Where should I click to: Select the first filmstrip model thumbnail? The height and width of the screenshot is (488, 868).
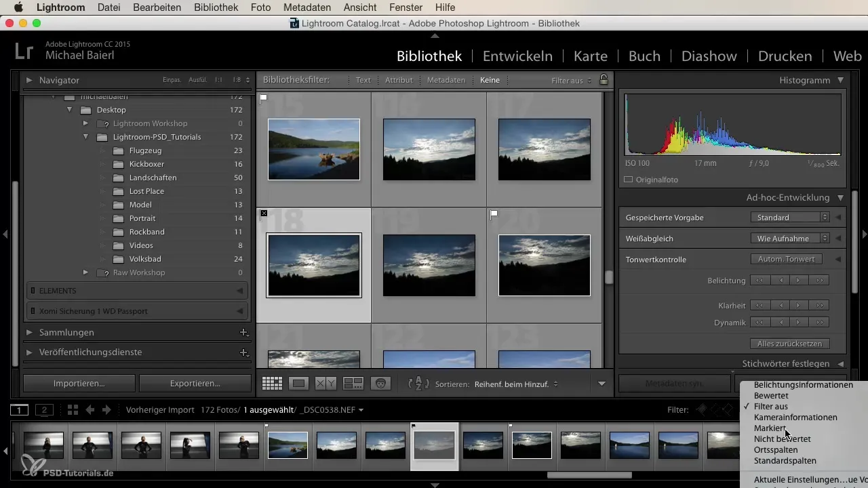point(43,445)
